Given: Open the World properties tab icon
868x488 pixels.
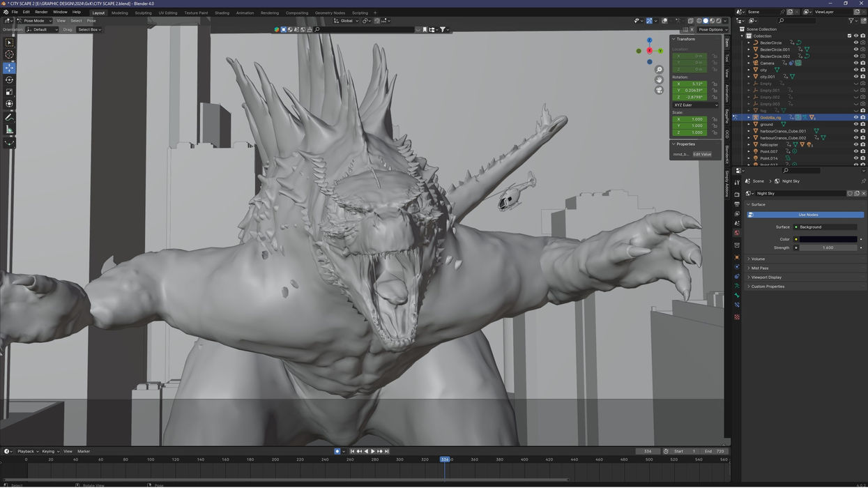Looking at the screenshot, I should [737, 233].
